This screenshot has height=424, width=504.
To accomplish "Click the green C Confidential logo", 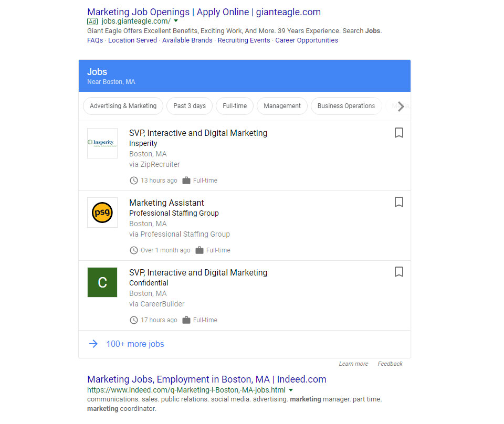I will pos(102,282).
